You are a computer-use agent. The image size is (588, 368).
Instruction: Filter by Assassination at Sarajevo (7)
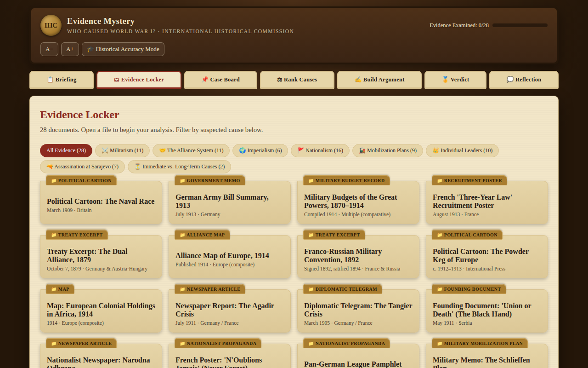pyautogui.click(x=82, y=167)
